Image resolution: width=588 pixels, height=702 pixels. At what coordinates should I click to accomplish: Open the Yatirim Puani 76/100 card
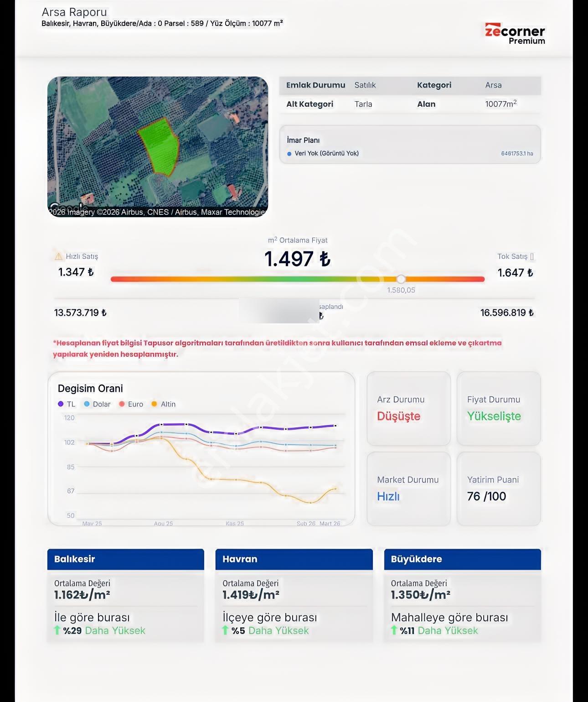pyautogui.click(x=499, y=489)
